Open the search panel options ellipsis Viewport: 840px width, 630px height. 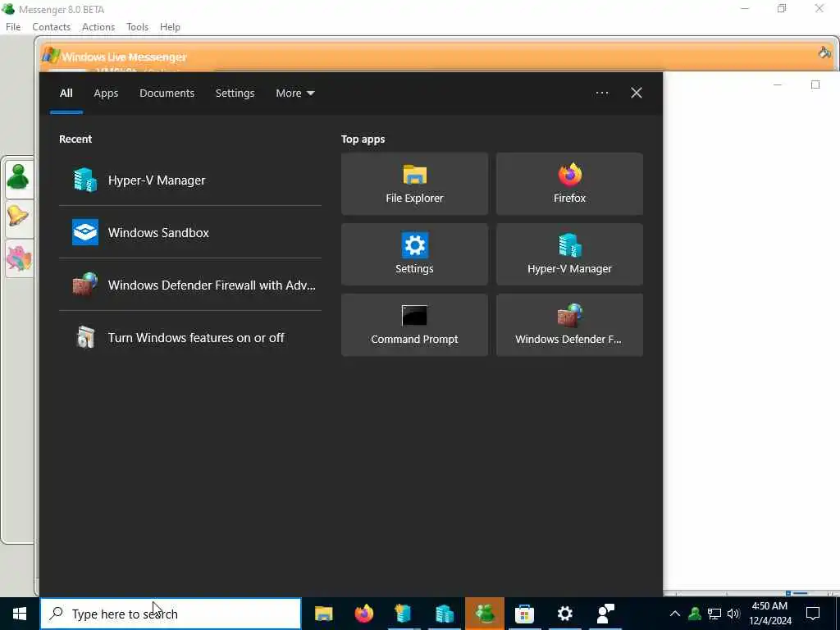click(602, 94)
